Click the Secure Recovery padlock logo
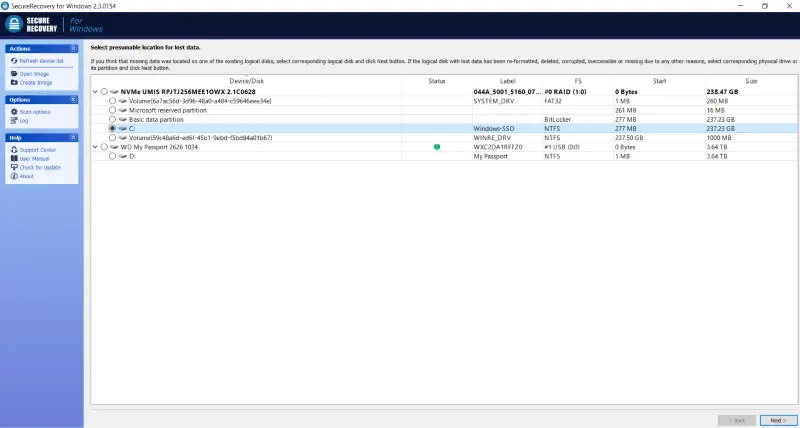This screenshot has height=428, width=800. tap(14, 24)
